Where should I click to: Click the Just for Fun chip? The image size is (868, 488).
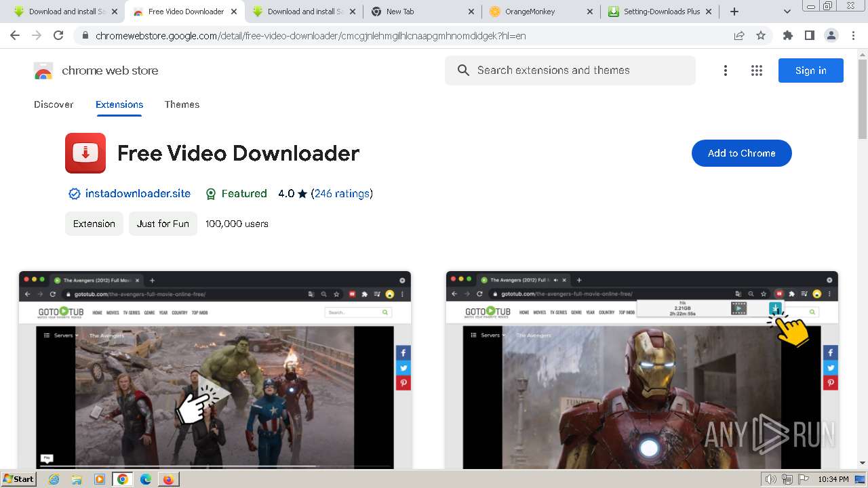pyautogui.click(x=163, y=224)
